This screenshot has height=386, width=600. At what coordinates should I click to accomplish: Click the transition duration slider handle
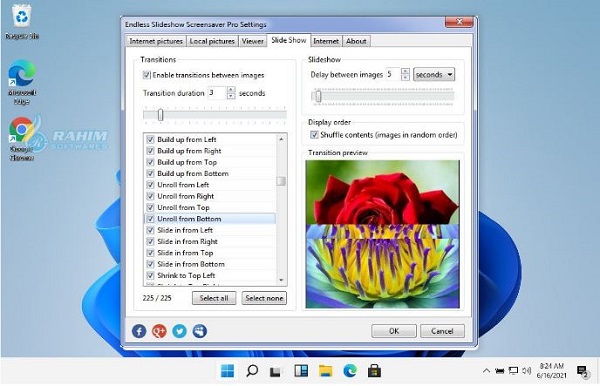point(160,114)
